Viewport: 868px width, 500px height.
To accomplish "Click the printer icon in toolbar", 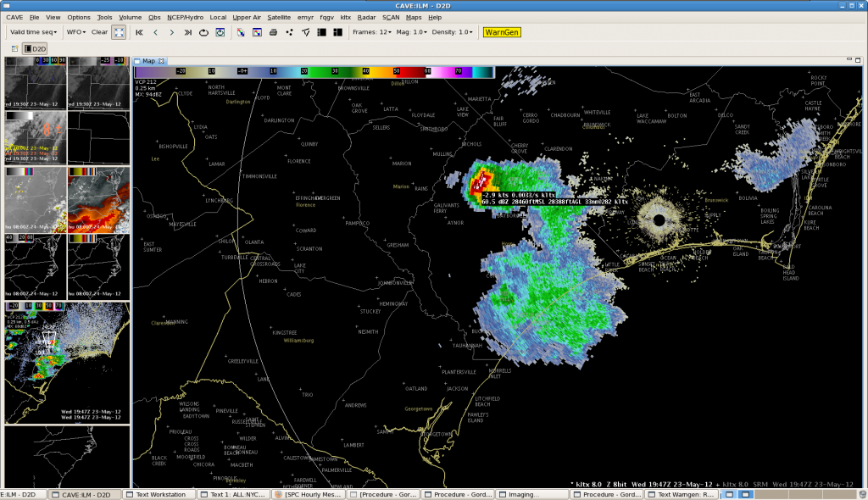I will [273, 32].
